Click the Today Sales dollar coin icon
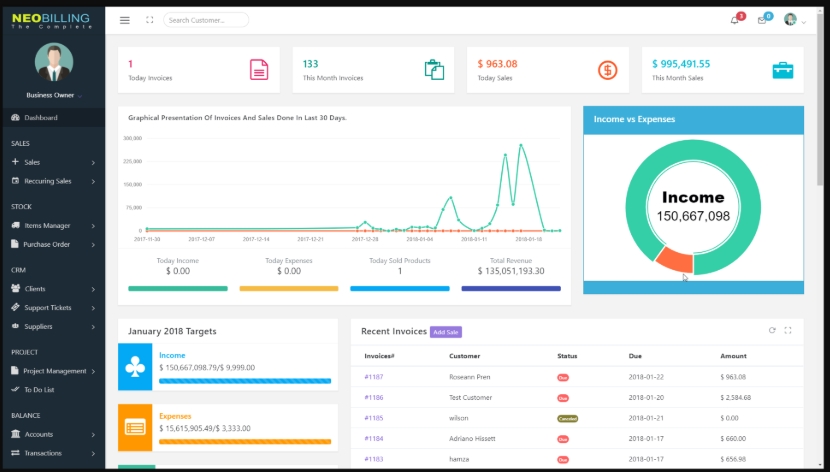The height and width of the screenshot is (472, 830). click(x=608, y=70)
